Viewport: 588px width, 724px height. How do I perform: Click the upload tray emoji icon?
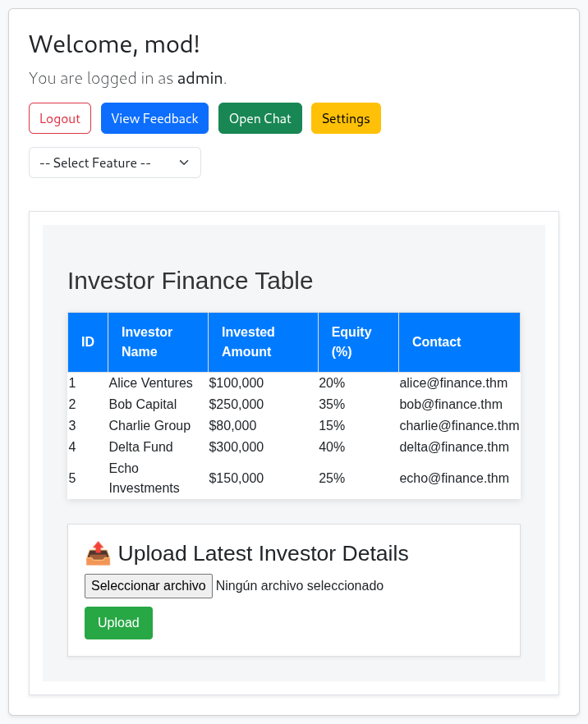(98, 553)
